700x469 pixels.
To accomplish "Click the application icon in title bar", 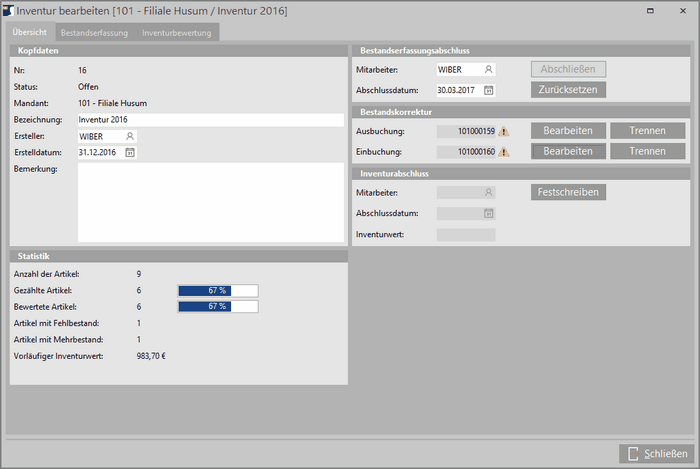I will tap(9, 10).
